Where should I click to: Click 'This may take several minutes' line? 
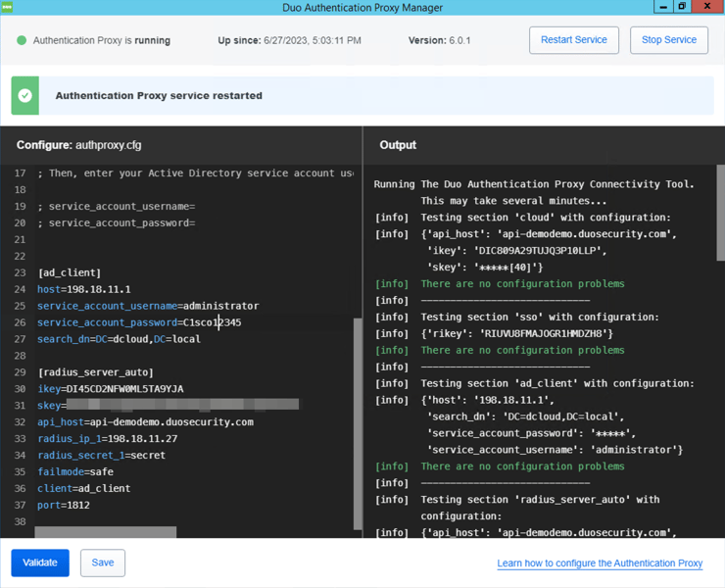[513, 201]
